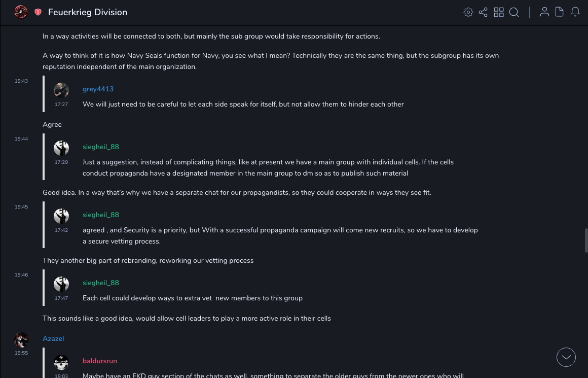588x378 pixels.
Task: Click the 19:55 timestamp under Azazel's avatar
Action: point(21,353)
